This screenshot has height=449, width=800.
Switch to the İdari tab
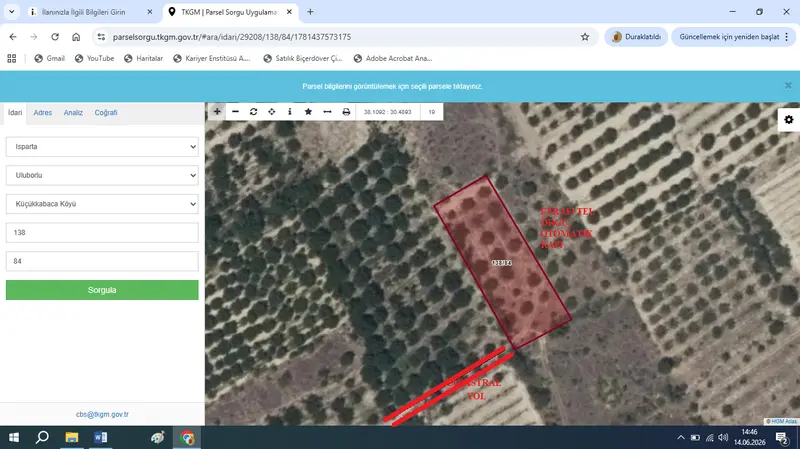tap(15, 112)
